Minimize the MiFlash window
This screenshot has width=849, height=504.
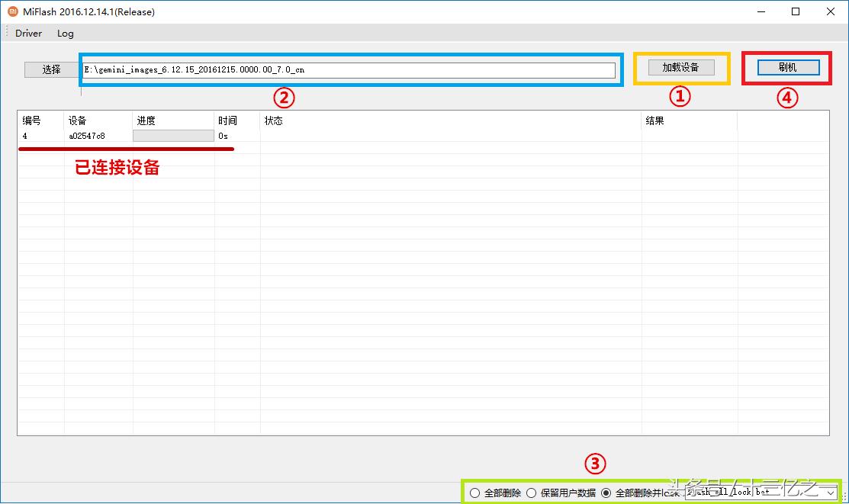[761, 11]
